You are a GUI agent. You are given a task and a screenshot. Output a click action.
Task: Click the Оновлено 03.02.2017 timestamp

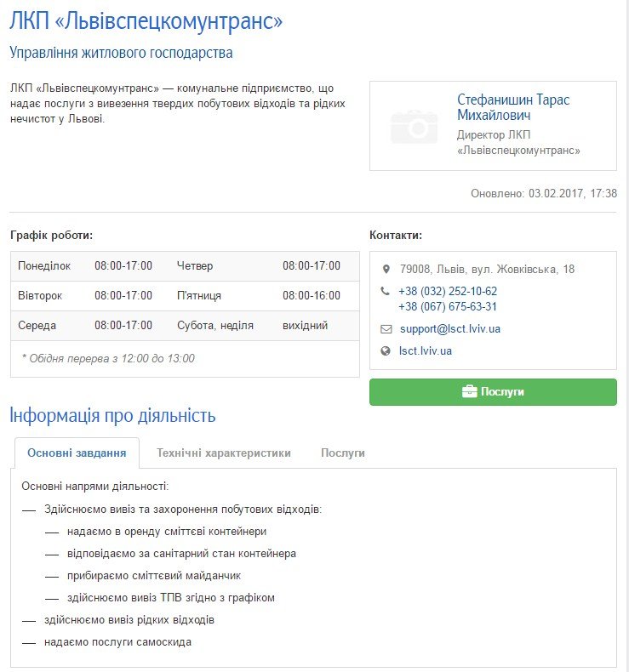(x=544, y=194)
